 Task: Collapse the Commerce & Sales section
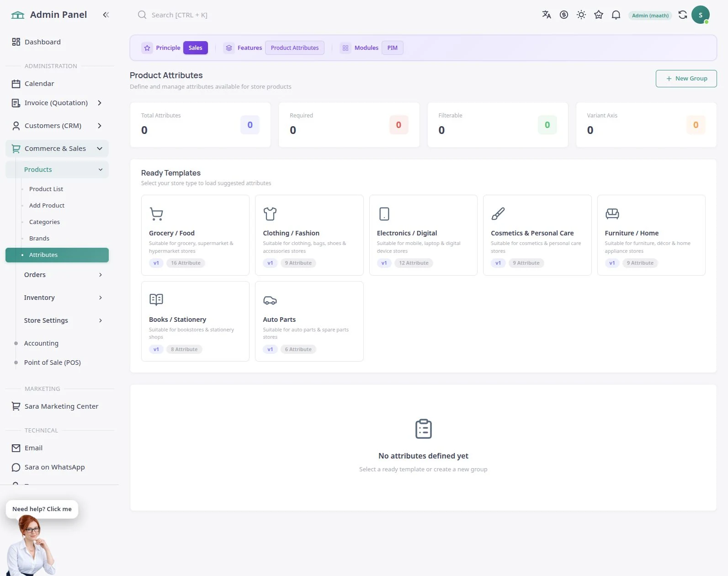(x=57, y=149)
